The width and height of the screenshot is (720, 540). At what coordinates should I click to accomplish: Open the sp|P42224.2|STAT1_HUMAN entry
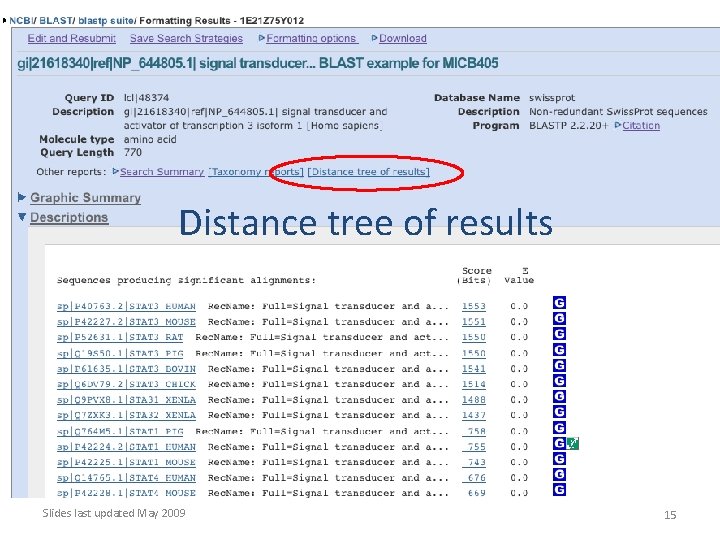126,447
